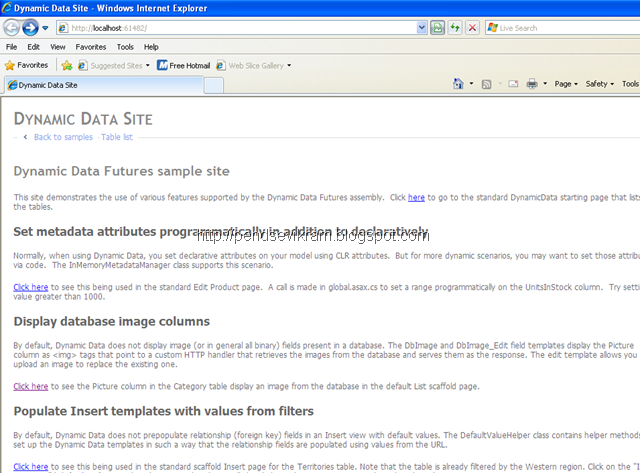The width and height of the screenshot is (640, 473).
Task: Click the Live Search box
Action: point(562,28)
